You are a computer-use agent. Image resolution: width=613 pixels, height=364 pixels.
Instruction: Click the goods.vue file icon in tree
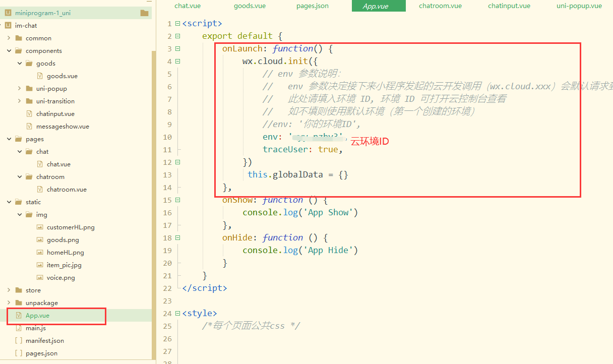click(40, 76)
